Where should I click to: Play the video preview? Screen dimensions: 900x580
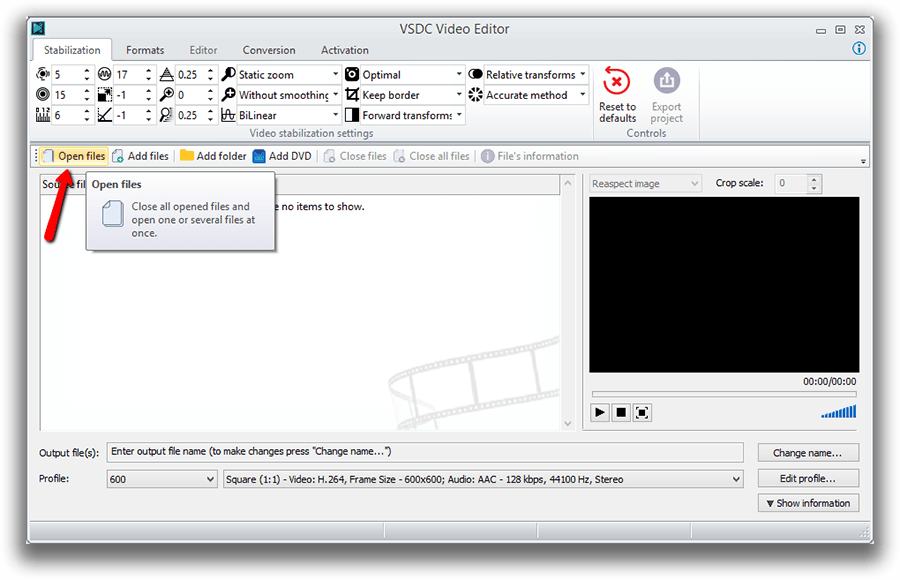(x=600, y=412)
